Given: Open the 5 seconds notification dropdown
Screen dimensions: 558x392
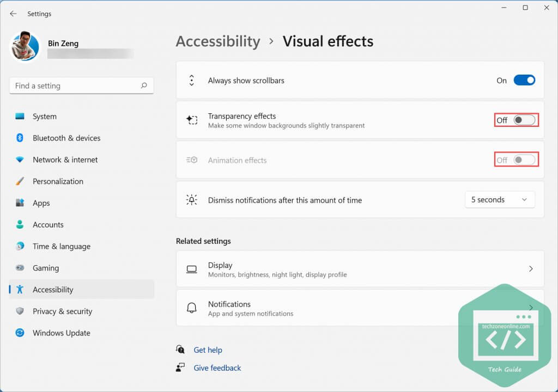Looking at the screenshot, I should pos(499,200).
